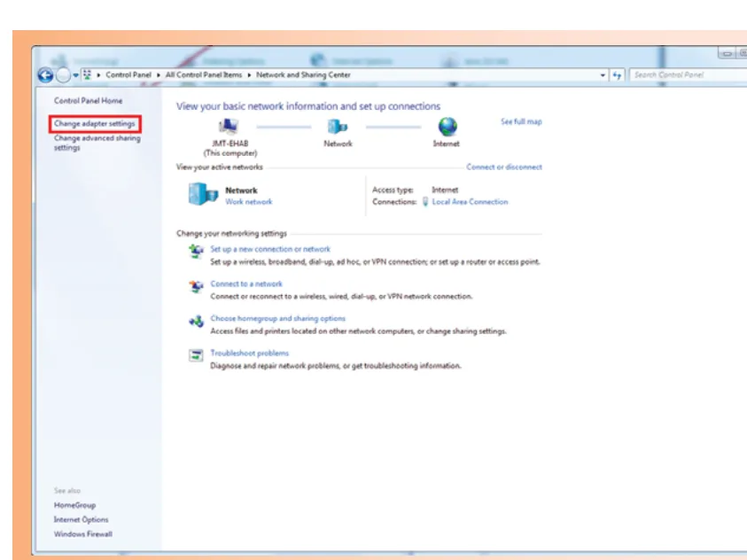
Task: Click the Forward navigation arrow button
Action: 63,74
